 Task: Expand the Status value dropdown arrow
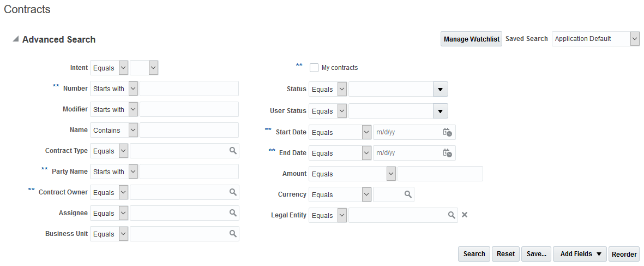[440, 89]
